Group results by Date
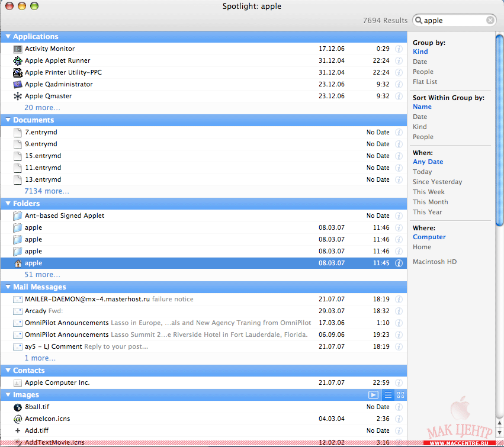Screen dimensions: 504x447 (420, 62)
